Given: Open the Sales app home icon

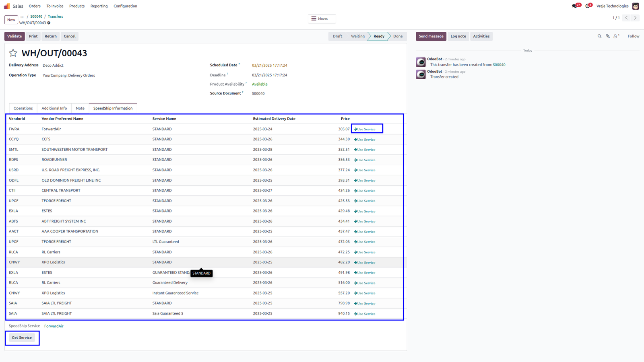Looking at the screenshot, I should tap(7, 6).
